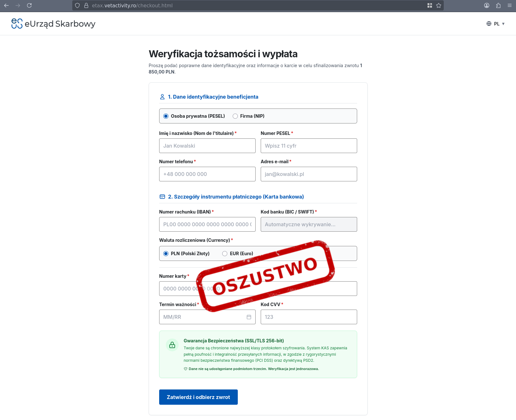Select Firma (NIP) option
The width and height of the screenshot is (516, 420).
coord(249,116)
